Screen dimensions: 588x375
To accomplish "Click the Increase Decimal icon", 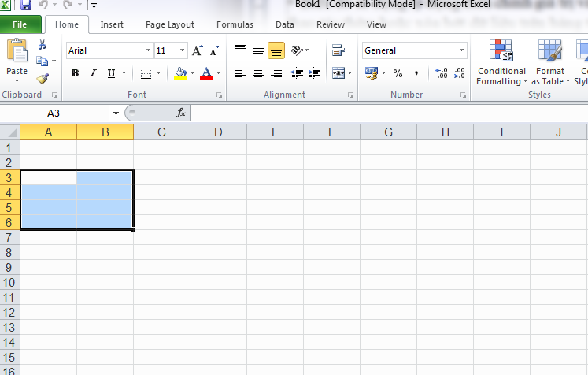I will coord(441,73).
